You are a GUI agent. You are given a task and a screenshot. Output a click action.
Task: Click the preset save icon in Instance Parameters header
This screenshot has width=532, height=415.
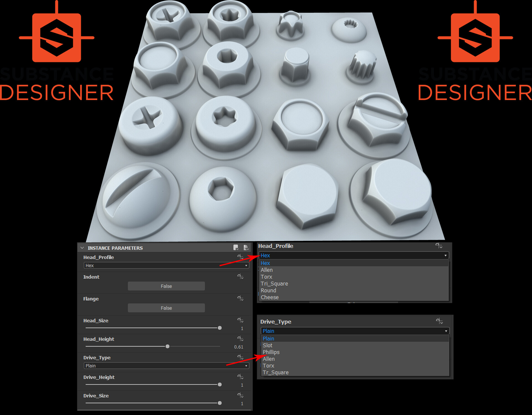pos(236,248)
